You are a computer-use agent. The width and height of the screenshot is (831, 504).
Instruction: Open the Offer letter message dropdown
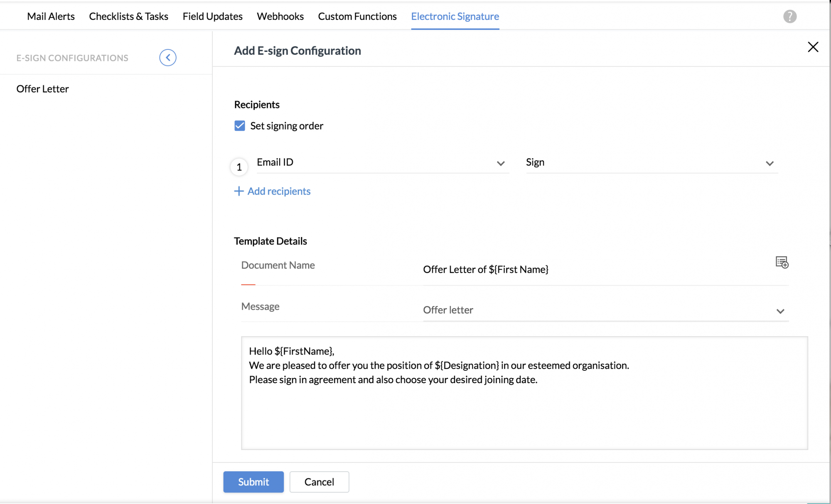tap(605, 310)
